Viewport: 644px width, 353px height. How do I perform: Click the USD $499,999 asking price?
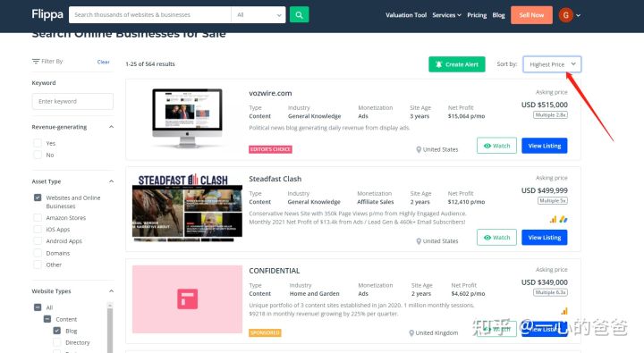544,190
